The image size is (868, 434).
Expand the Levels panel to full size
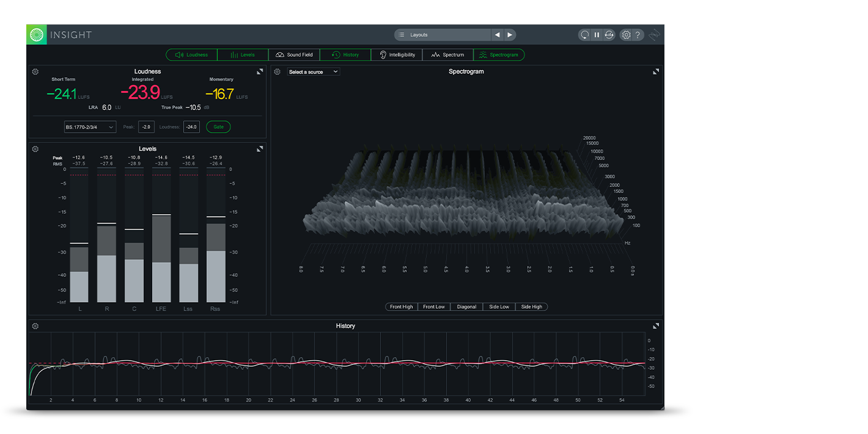click(x=260, y=149)
